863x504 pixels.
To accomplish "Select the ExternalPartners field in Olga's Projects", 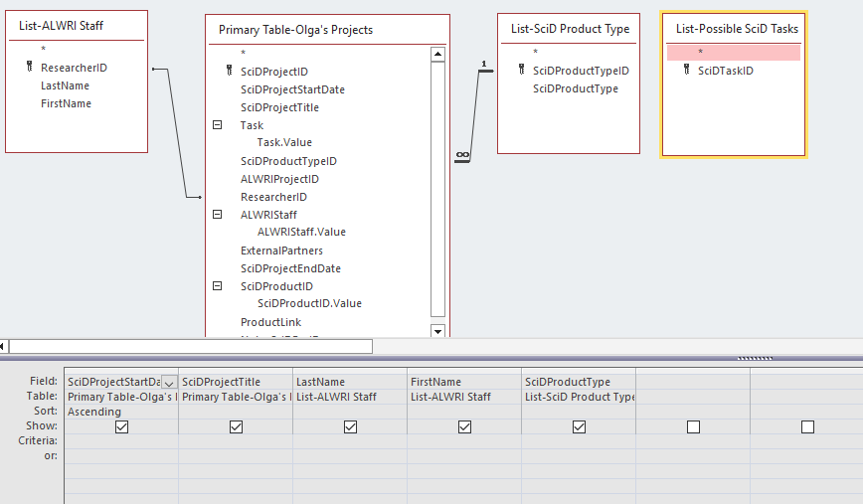I will 281,251.
